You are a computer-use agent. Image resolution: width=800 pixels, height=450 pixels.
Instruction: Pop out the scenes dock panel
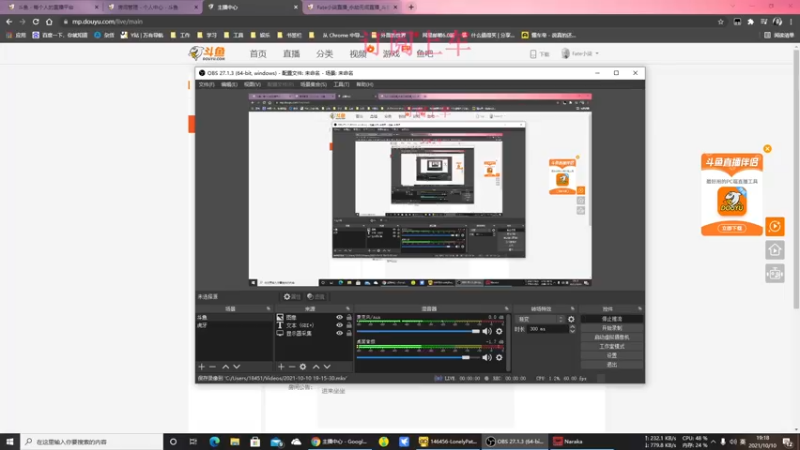(x=268, y=309)
